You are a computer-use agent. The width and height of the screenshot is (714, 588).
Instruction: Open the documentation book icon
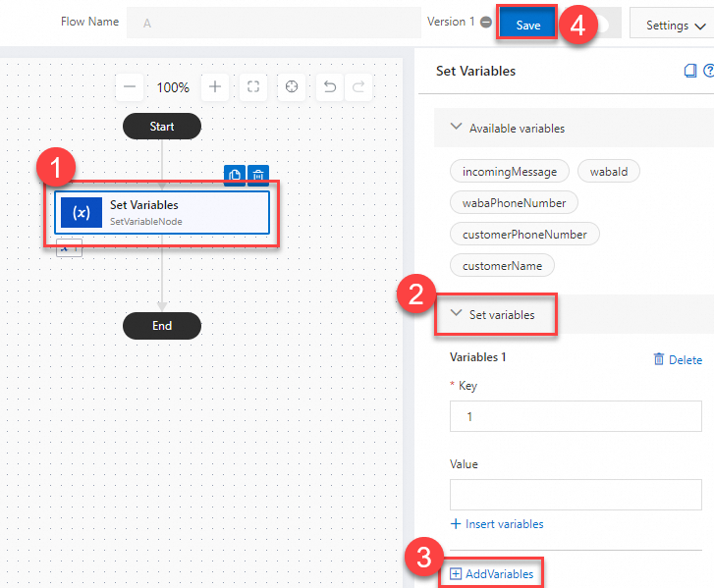[690, 71]
